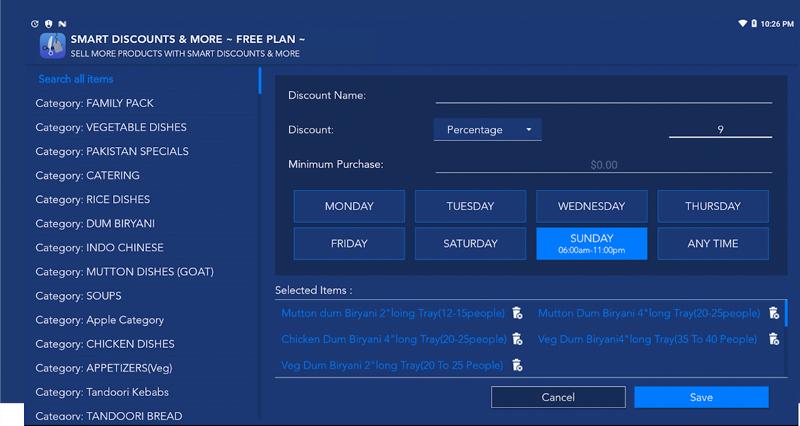Screen dimensions: 800x426
Task: Toggle the WEDNESDAY day button
Action: [x=591, y=206]
